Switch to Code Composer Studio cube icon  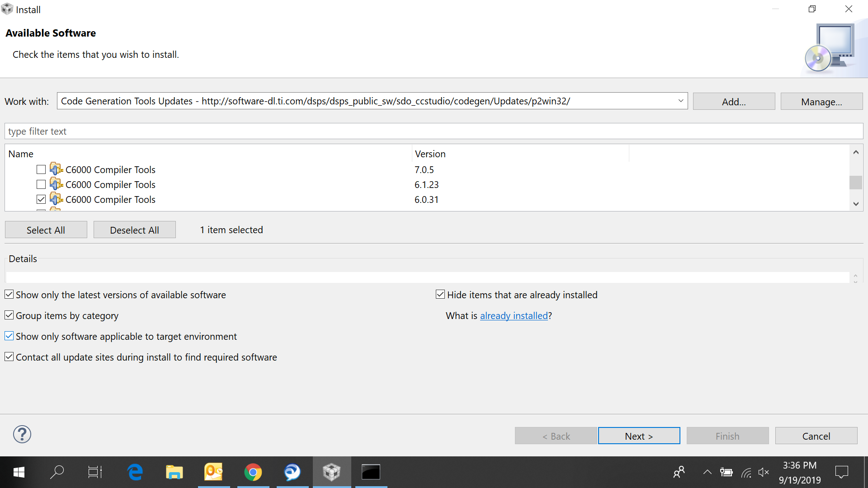pyautogui.click(x=331, y=473)
